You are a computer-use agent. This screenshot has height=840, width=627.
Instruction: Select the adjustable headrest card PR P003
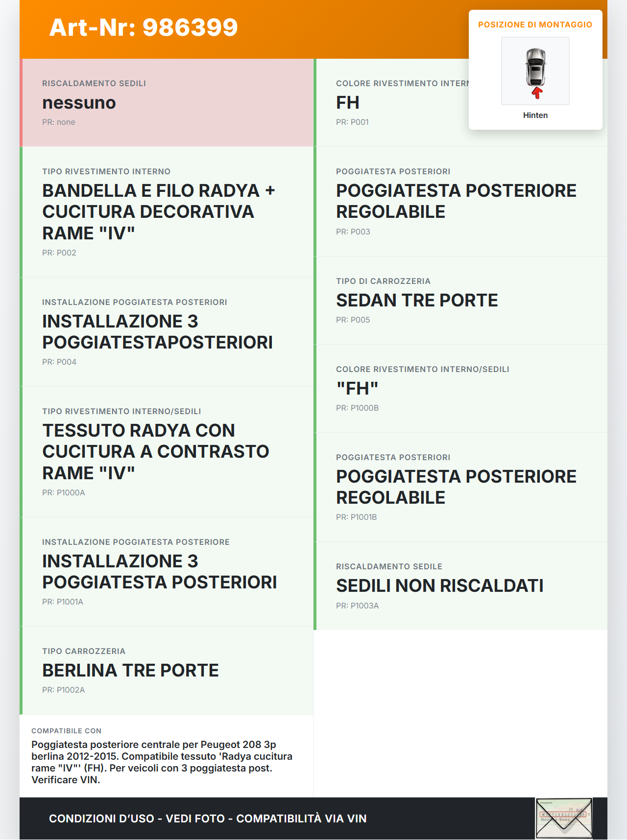pos(460,202)
